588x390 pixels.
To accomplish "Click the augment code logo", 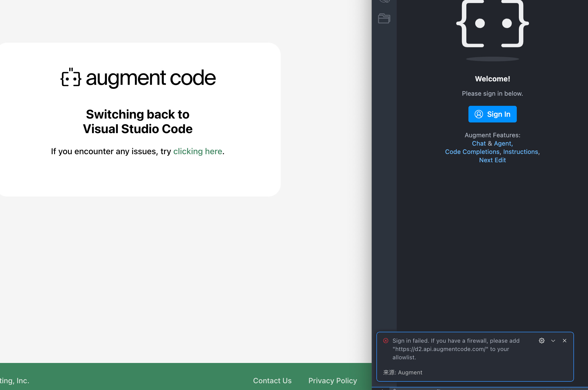I will coord(138,78).
